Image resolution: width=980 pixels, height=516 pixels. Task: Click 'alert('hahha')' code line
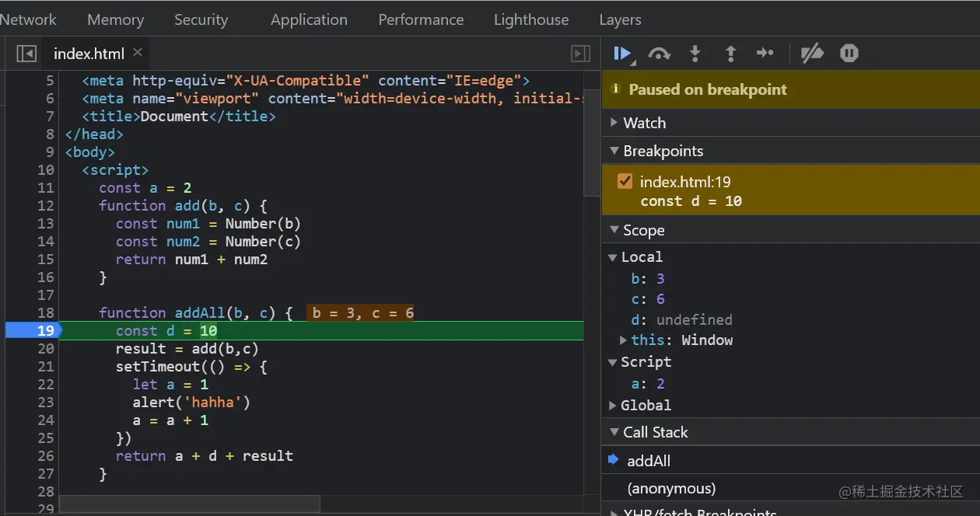(191, 402)
